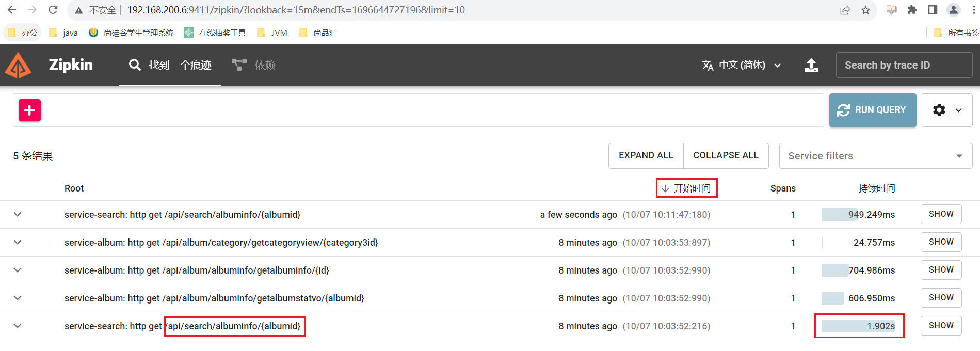Click the browser forward arrow
Image resolution: width=980 pixels, height=351 pixels.
(32, 10)
